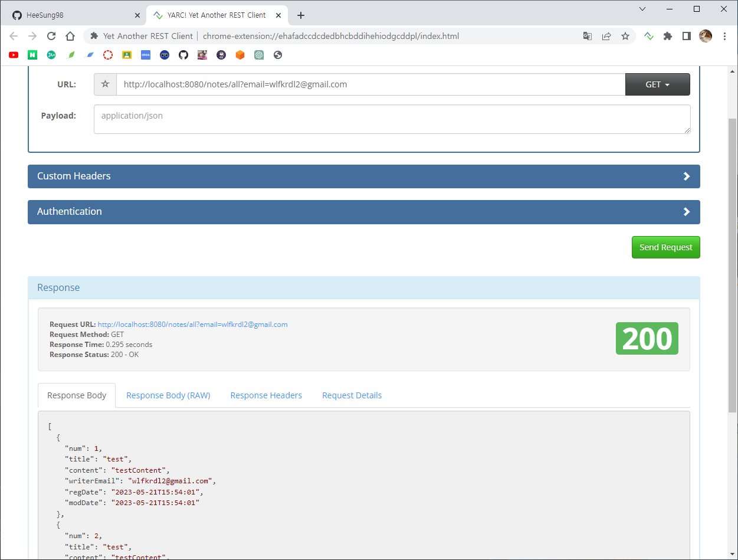
Task: Open the OP.GG bookmark icon
Action: (146, 55)
